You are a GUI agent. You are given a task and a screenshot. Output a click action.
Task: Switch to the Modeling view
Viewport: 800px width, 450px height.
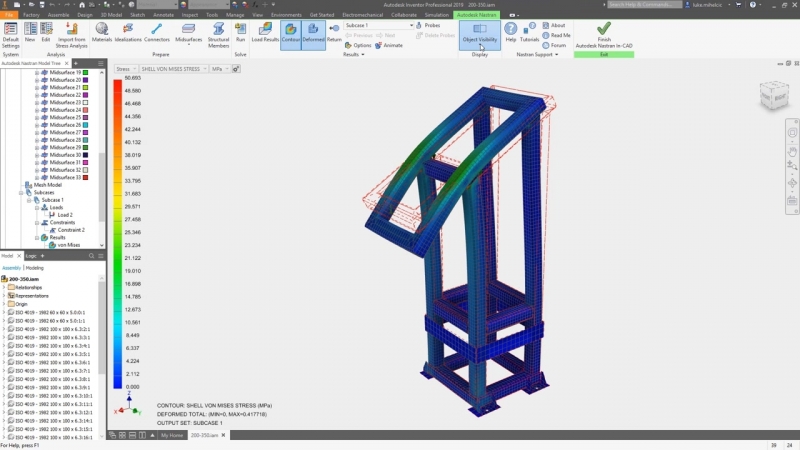pos(35,268)
